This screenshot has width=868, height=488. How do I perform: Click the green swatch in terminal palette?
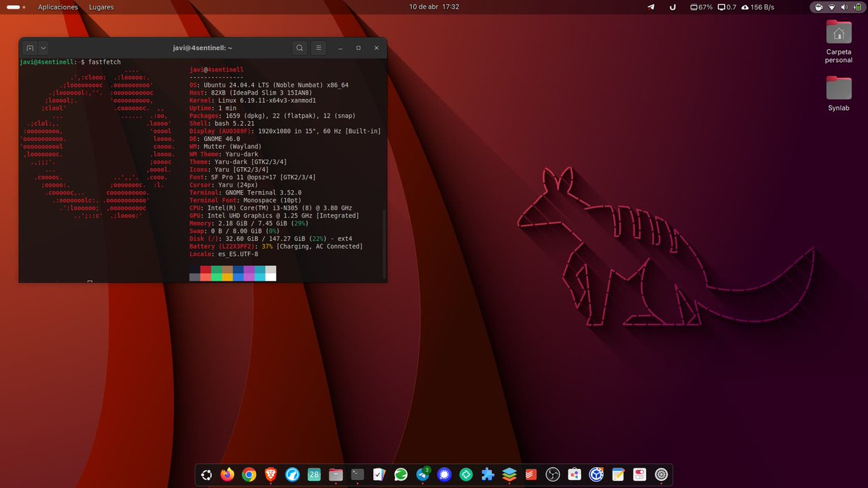pos(216,270)
